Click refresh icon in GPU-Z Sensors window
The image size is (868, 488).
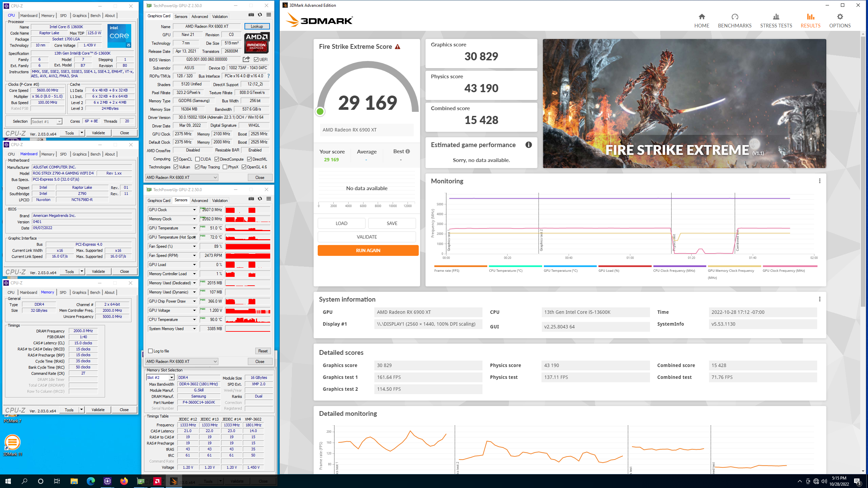coord(260,199)
